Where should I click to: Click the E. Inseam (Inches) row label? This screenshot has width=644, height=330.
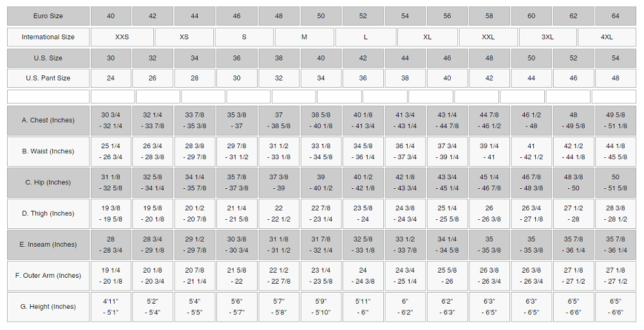(48, 244)
